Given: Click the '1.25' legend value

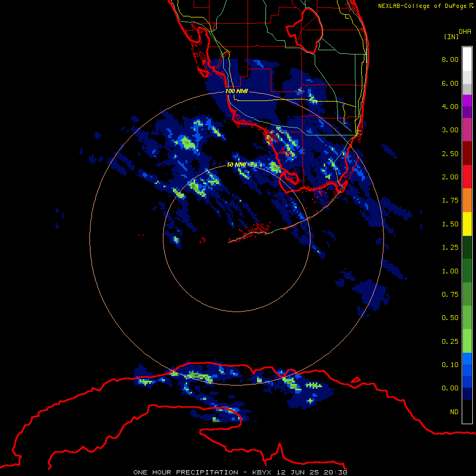Looking at the screenshot, I should click(450, 248).
